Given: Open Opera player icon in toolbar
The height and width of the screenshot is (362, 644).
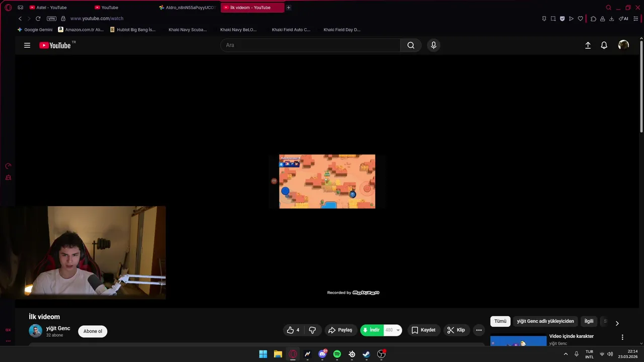Looking at the screenshot, I should click(571, 19).
